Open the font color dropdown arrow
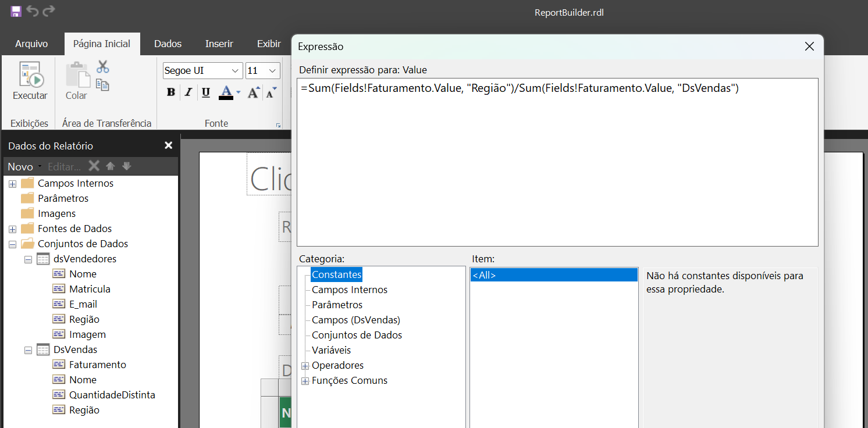This screenshot has height=428, width=868. [239, 92]
